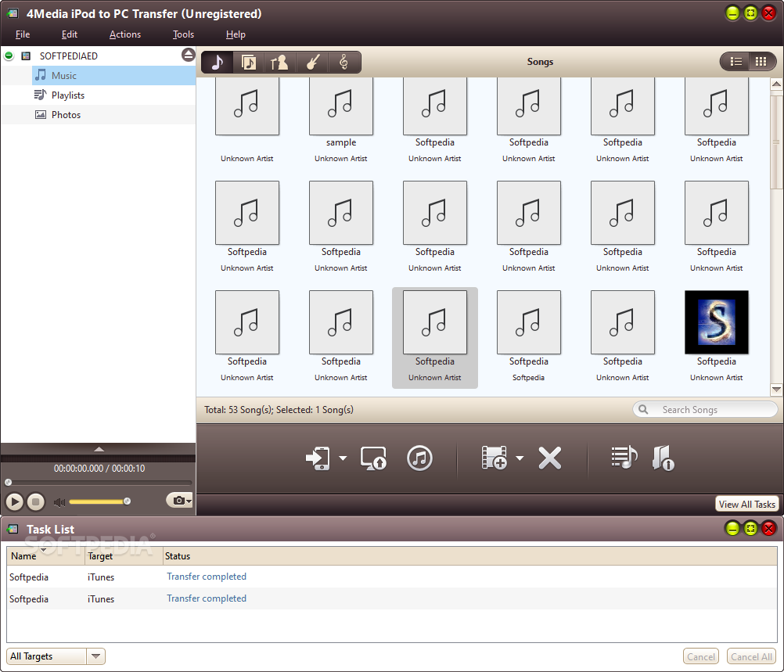Viewport: 784px width, 672px height.
Task: Adjust the yellow volume slider
Action: [100, 501]
